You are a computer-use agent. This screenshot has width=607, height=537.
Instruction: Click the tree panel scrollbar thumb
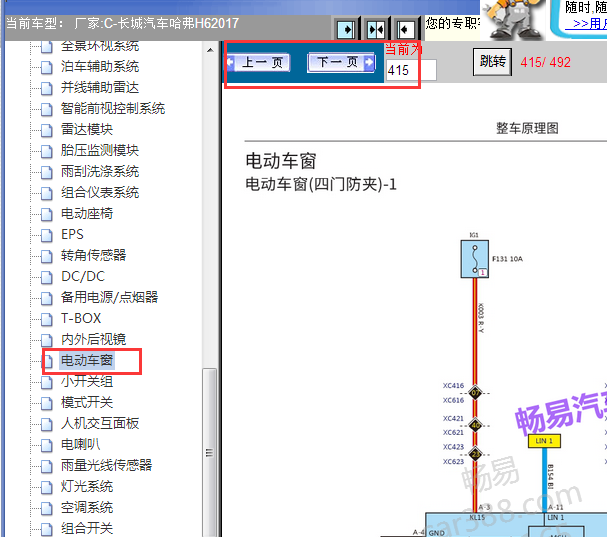point(209,453)
